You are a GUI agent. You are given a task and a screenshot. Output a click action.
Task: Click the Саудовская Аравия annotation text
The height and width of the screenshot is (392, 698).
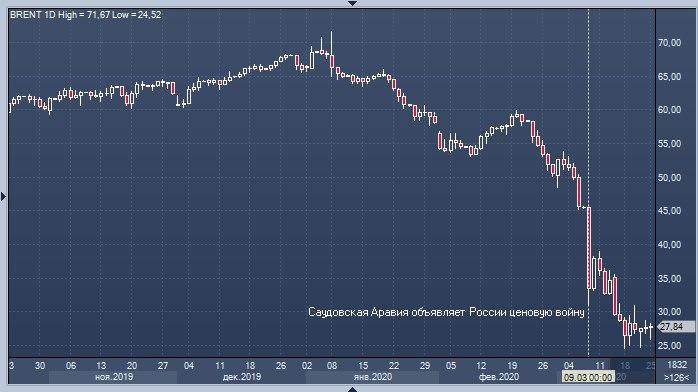pyautogui.click(x=446, y=312)
